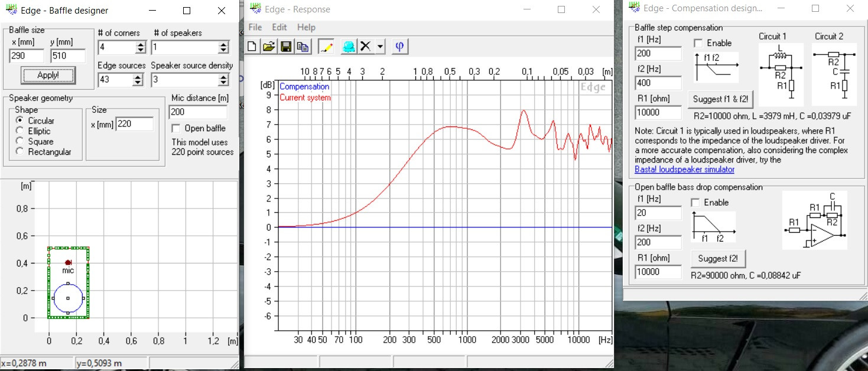868x371 pixels.
Task: Click the cyan stamp toolbar icon
Action: (x=349, y=47)
